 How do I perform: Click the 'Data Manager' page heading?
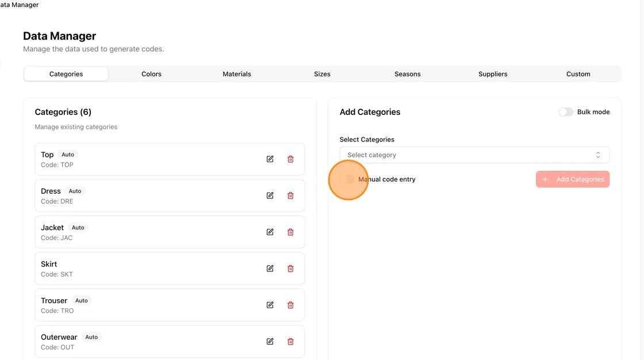point(60,36)
